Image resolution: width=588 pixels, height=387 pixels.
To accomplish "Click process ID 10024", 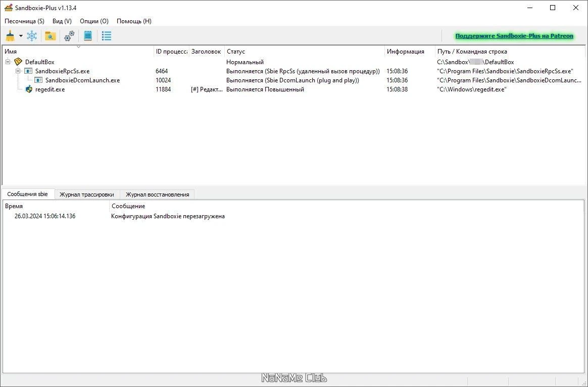I will (163, 80).
